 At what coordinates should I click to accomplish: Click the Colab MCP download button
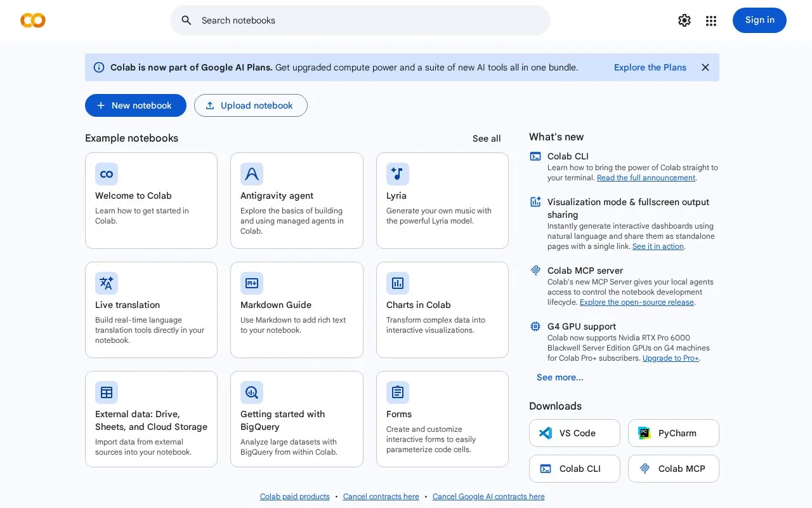pos(674,469)
